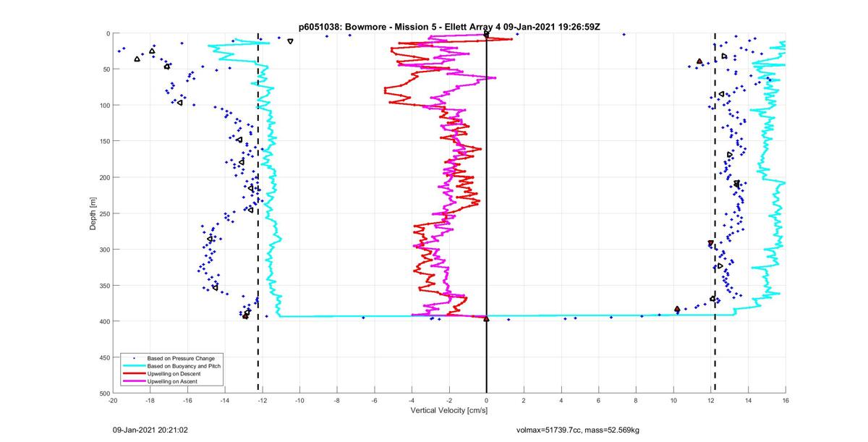The height and width of the screenshot is (442, 868).
Task: Click the depth axis tick label '300'
Action: [103, 250]
